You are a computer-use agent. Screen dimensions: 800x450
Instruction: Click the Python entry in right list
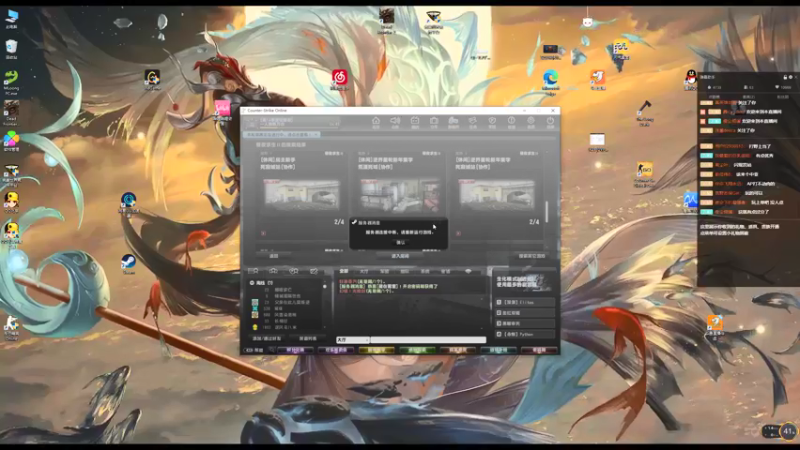click(x=525, y=335)
